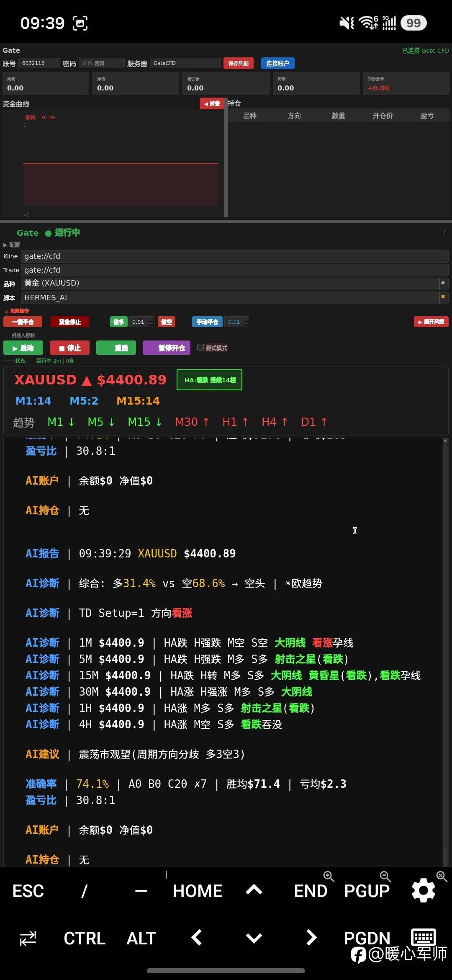Click the 一键平仓 button
The width and height of the screenshot is (452, 980).
click(x=23, y=322)
